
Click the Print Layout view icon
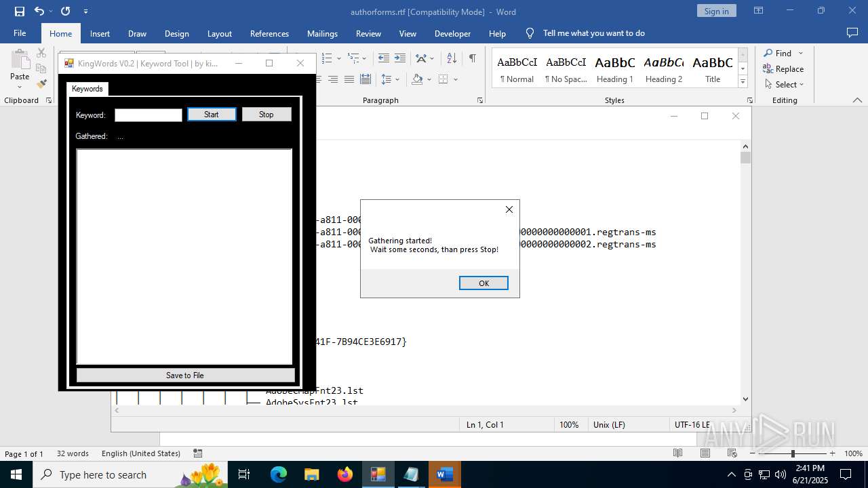point(705,453)
